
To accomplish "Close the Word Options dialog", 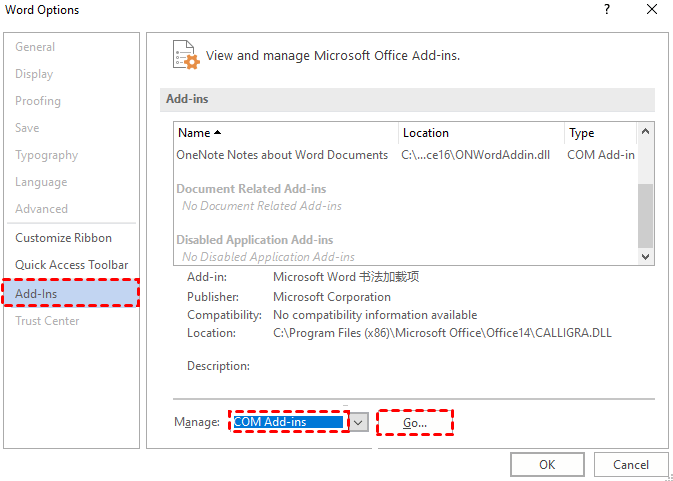I will point(652,10).
